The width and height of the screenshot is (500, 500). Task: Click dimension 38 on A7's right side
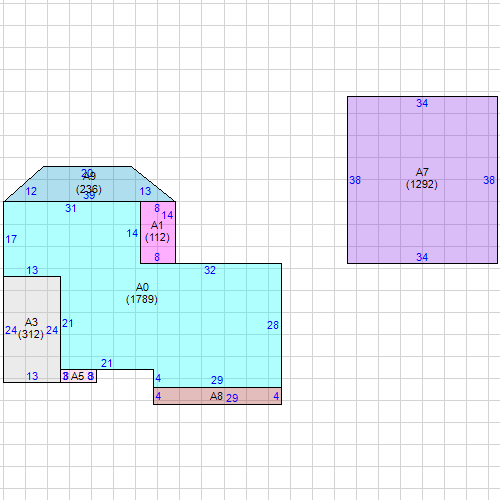(x=489, y=180)
